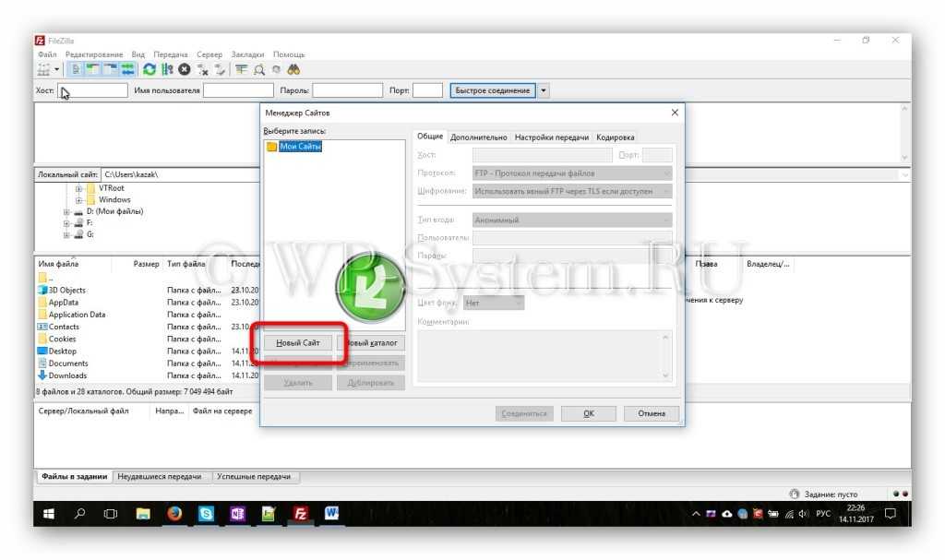Viewport: 945px width, 560px height.
Task: Toggle message log display icon
Action: coord(77,69)
